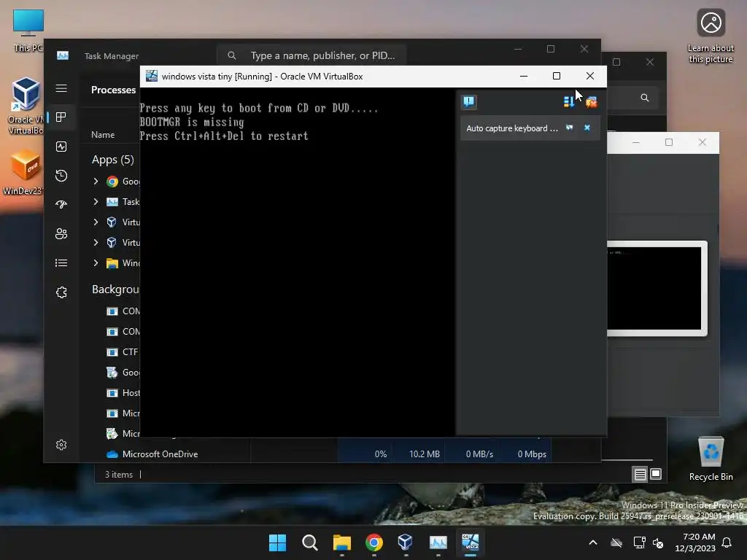Open App history page in Task Manager sidebar

click(x=61, y=176)
